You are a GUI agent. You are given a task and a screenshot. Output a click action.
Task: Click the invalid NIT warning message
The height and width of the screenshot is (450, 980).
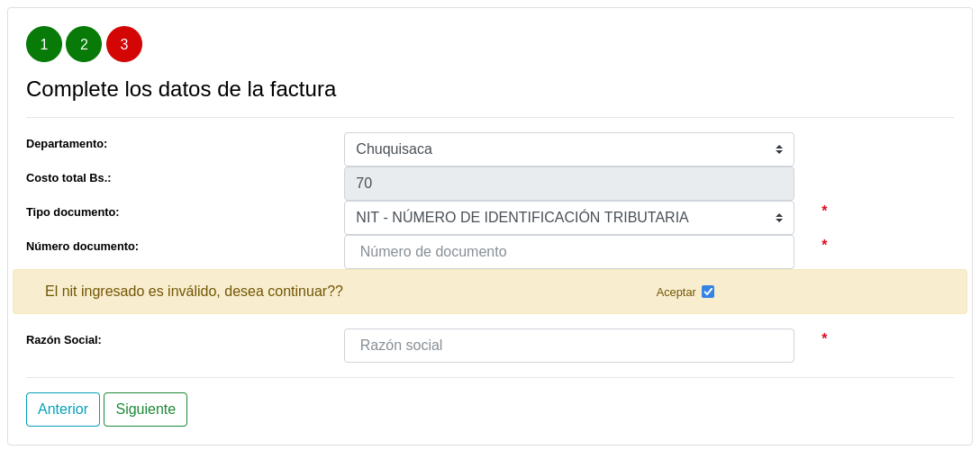pos(194,292)
